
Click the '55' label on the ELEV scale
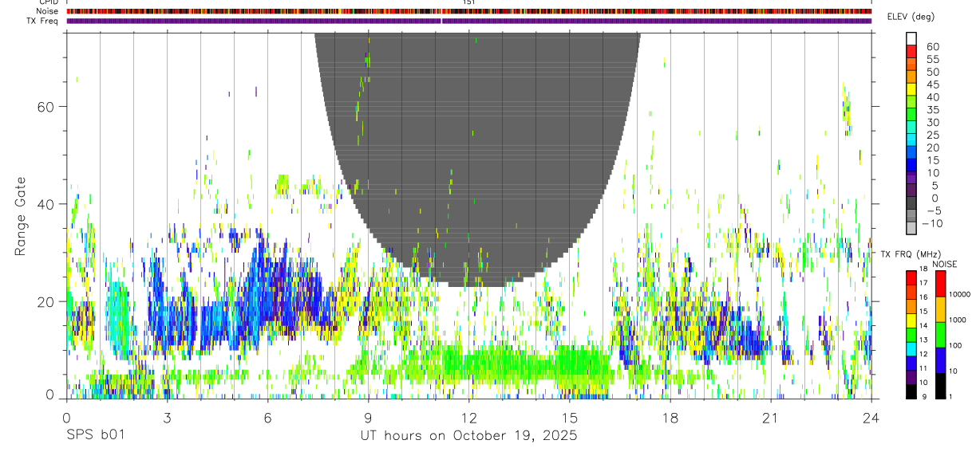point(932,59)
